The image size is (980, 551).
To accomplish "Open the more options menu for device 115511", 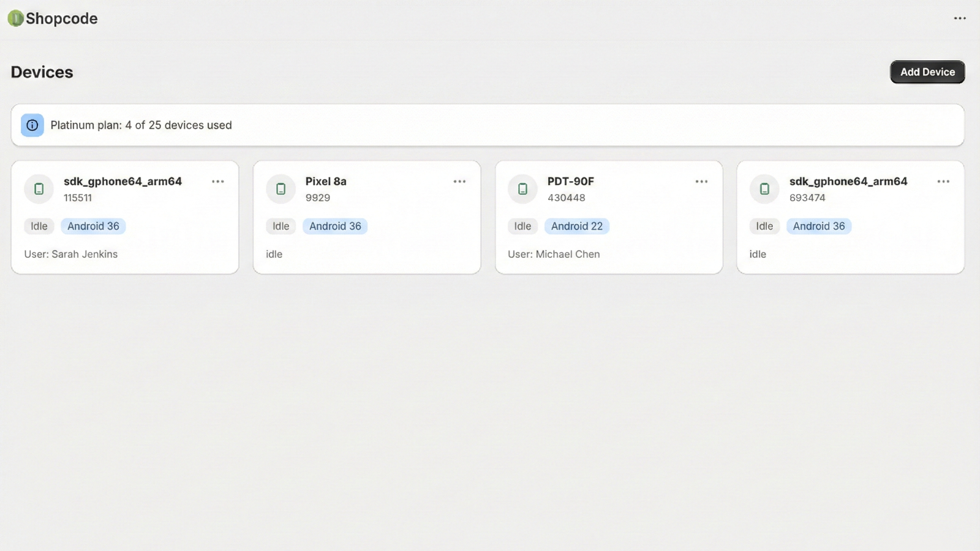I will pyautogui.click(x=217, y=181).
